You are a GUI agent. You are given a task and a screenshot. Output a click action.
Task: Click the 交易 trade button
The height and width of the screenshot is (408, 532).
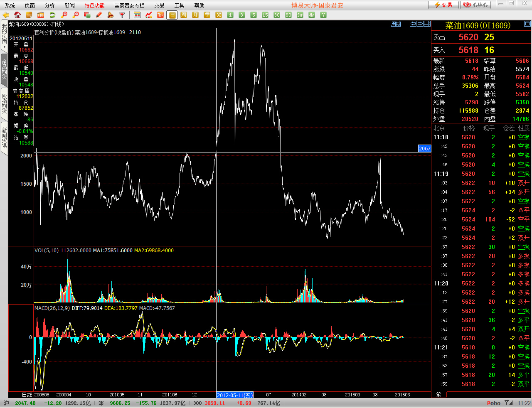point(443,5)
